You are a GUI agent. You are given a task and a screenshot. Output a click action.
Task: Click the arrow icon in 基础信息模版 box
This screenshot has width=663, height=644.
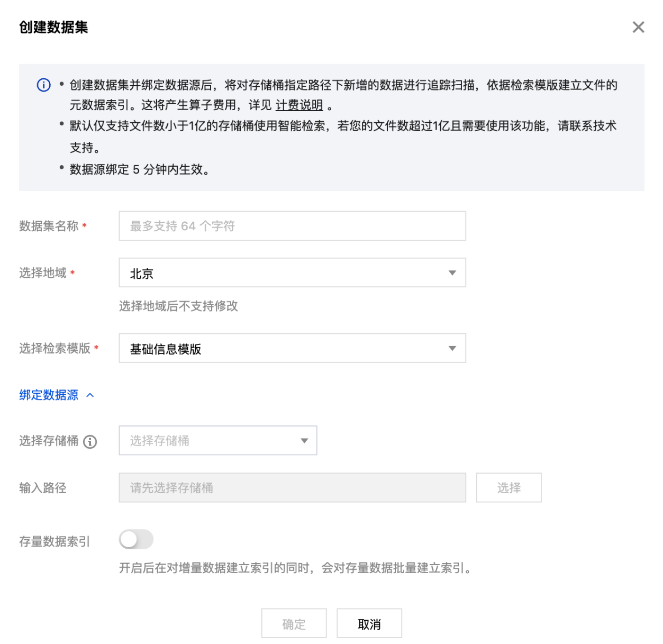click(452, 348)
